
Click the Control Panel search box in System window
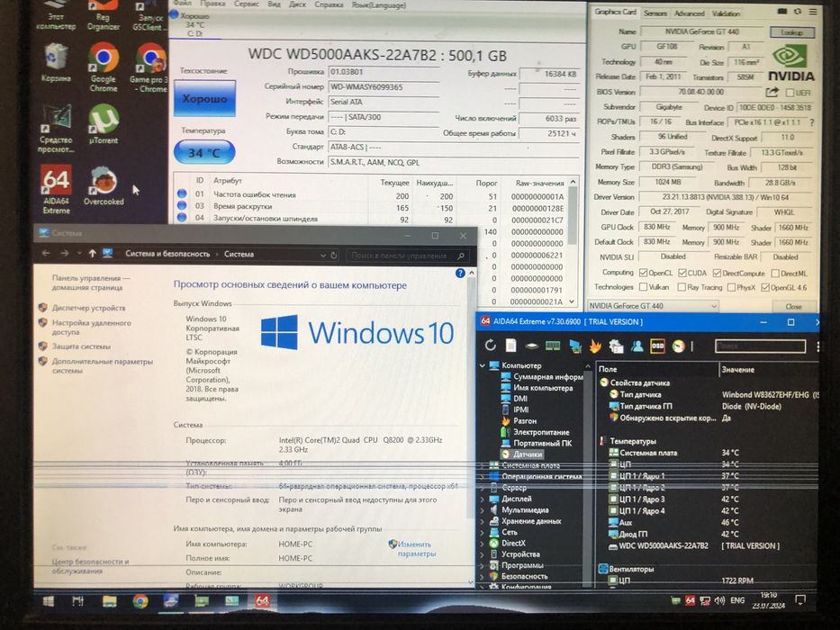pyautogui.click(x=407, y=256)
